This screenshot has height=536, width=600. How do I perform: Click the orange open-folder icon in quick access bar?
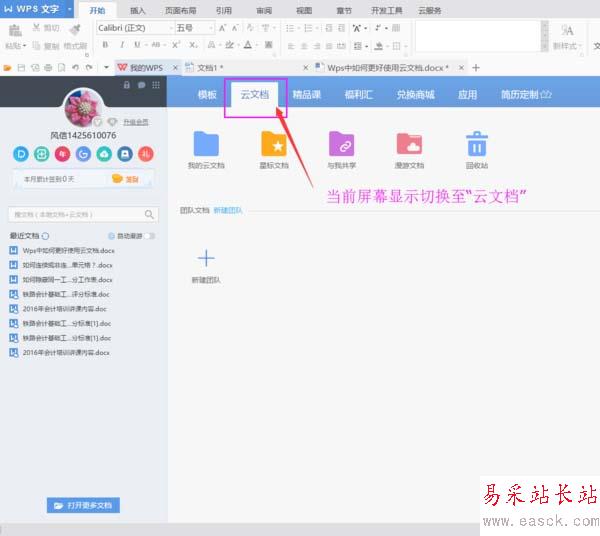click(x=7, y=68)
